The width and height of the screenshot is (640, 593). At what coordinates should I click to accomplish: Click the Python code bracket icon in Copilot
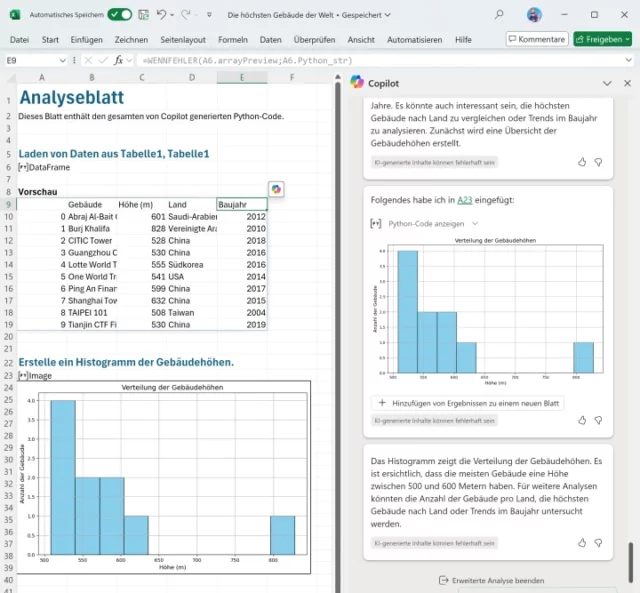pyautogui.click(x=376, y=224)
